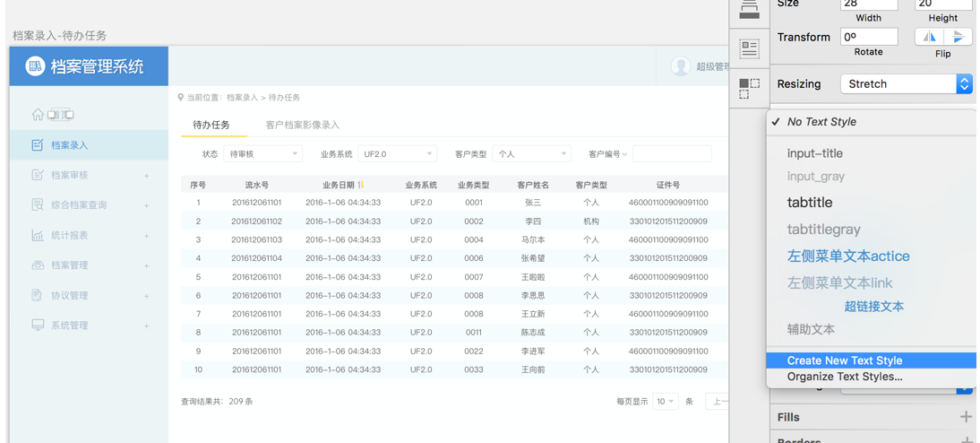Click customer name 马尔本
980x443 pixels.
[x=533, y=239]
